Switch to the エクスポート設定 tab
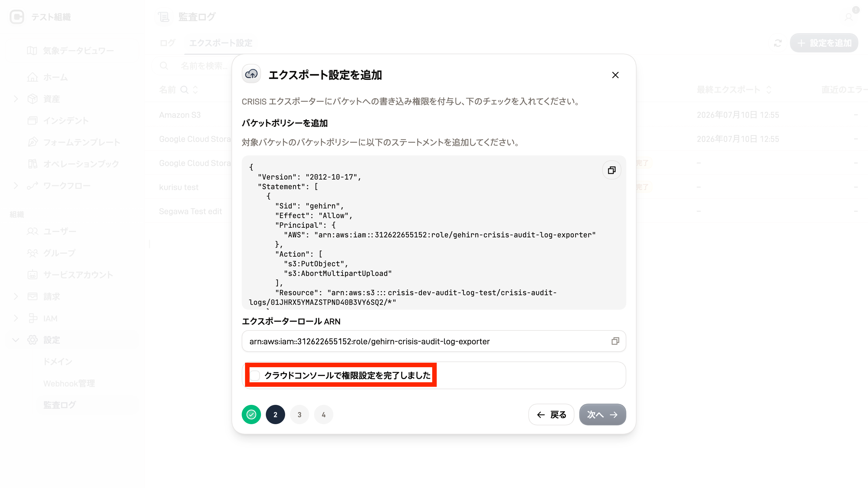Viewport: 868px width, 488px height. pyautogui.click(x=221, y=43)
